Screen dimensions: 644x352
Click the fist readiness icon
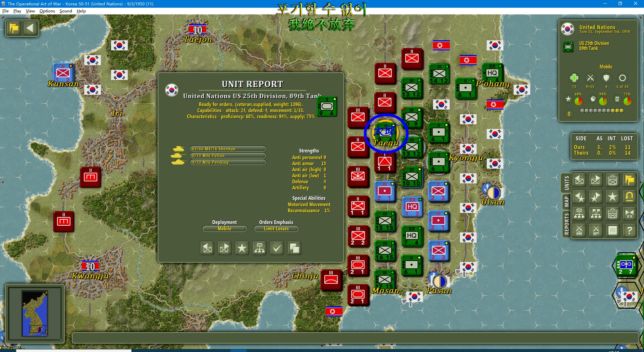(x=593, y=99)
